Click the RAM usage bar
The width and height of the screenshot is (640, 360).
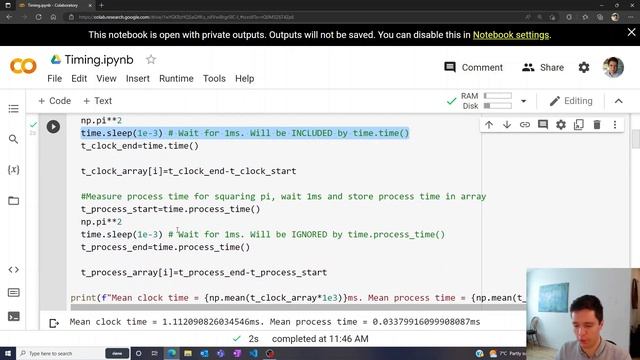498,96
